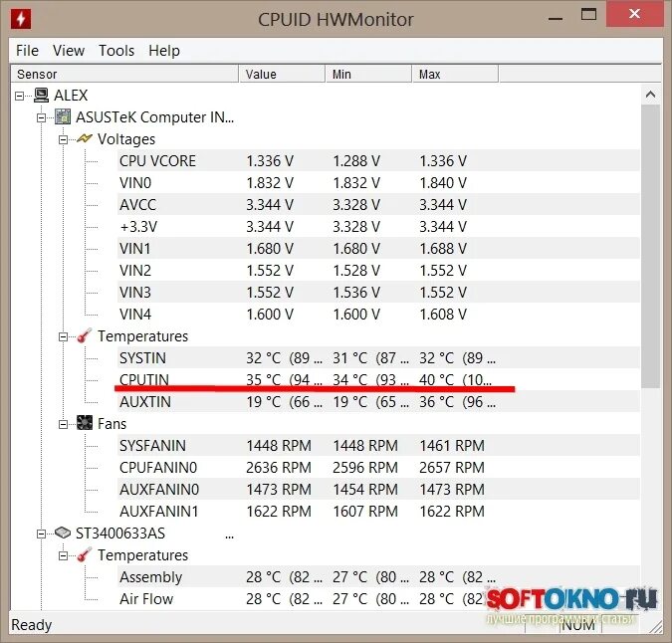Screen dimensions: 672x643
Task: Click the ASUSTeK motherboard icon
Action: 63,116
